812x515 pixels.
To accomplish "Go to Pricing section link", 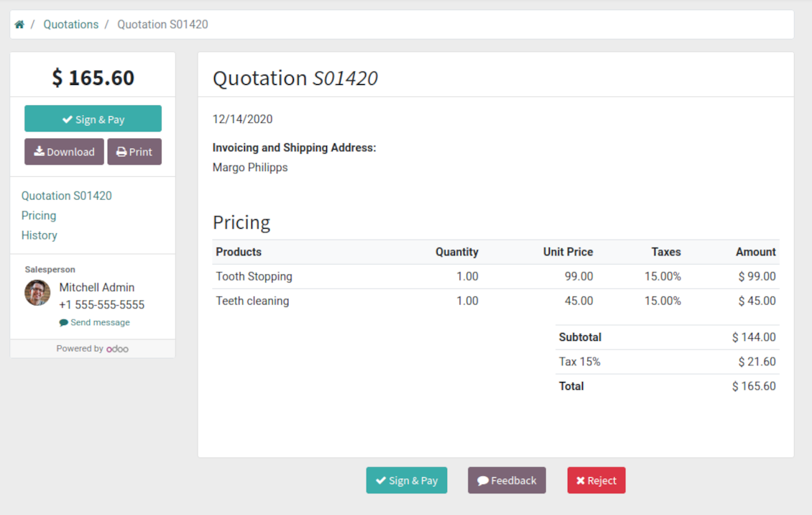I will coord(39,216).
